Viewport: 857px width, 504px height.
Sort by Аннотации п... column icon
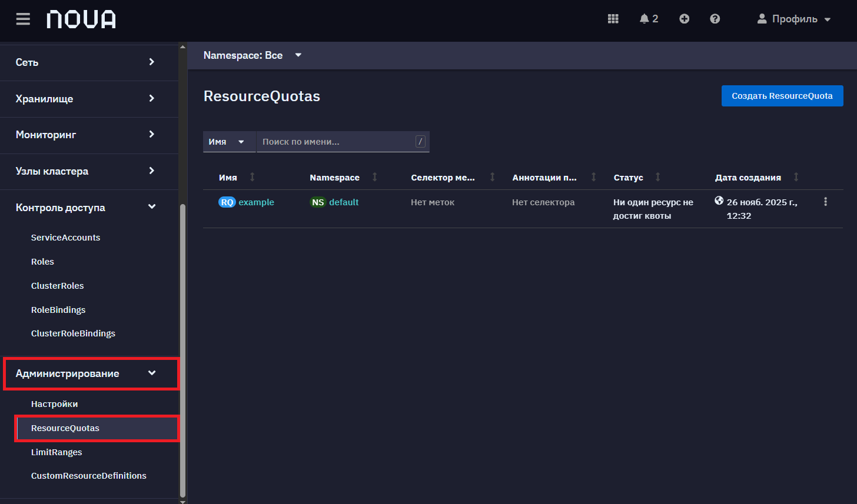click(x=594, y=177)
